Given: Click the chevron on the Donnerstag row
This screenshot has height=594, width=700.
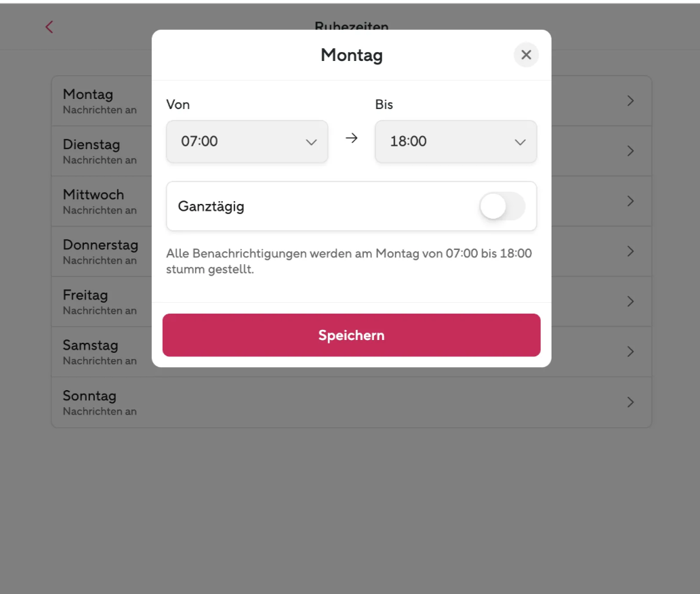Looking at the screenshot, I should coord(630,251).
